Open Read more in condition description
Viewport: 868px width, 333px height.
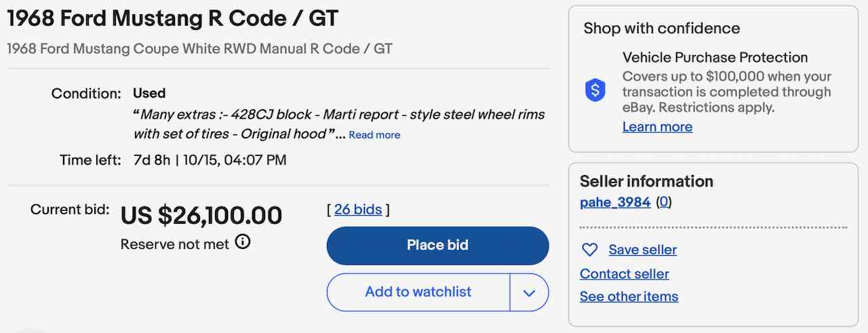pyautogui.click(x=374, y=135)
